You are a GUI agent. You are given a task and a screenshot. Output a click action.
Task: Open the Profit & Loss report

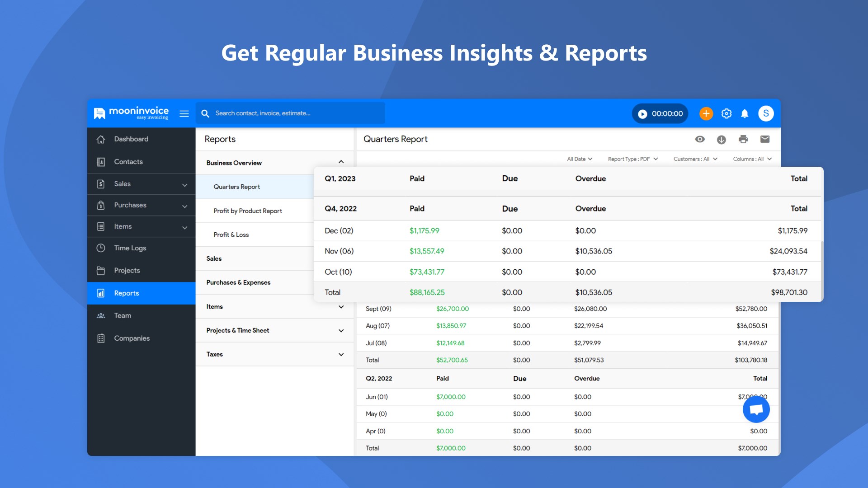(231, 235)
